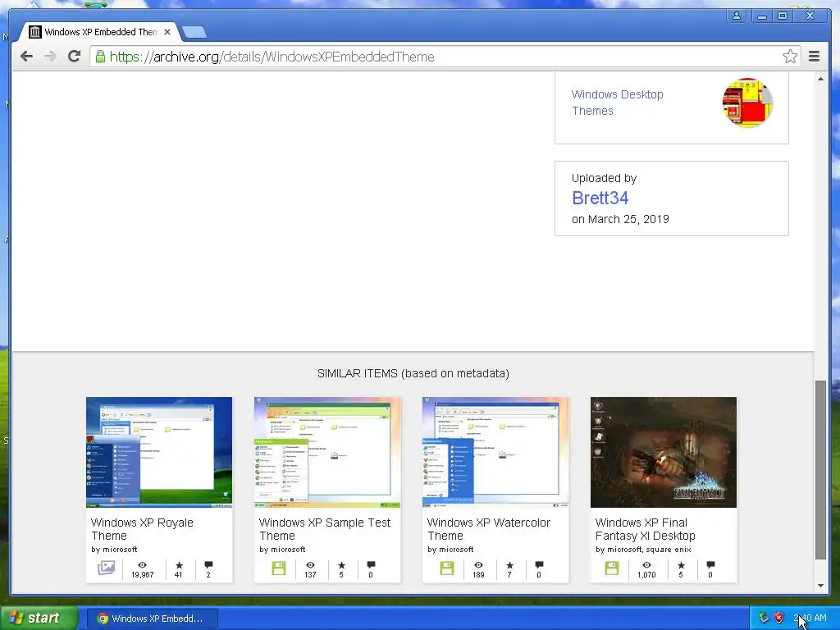This screenshot has height=630, width=840.
Task: Click "by microsoft, square enix" text
Action: (x=643, y=550)
